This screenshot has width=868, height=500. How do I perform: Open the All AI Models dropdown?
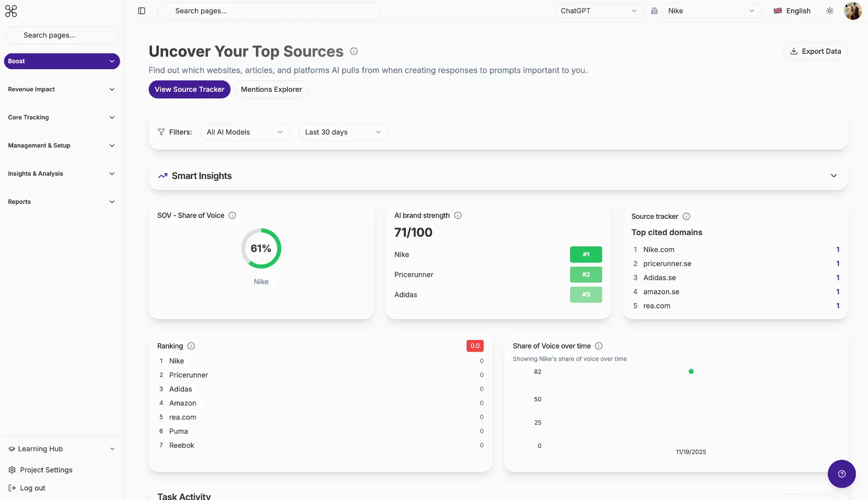[x=245, y=132]
